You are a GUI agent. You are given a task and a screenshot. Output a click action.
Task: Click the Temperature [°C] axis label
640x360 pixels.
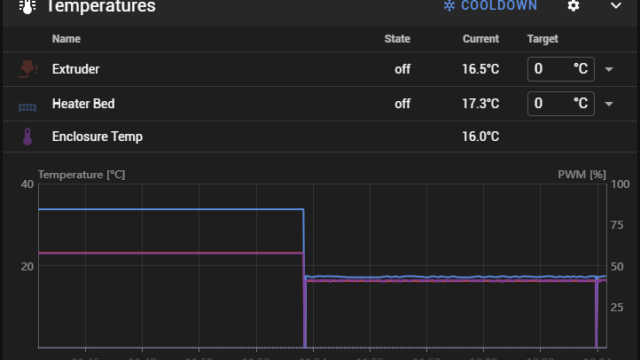(82, 175)
